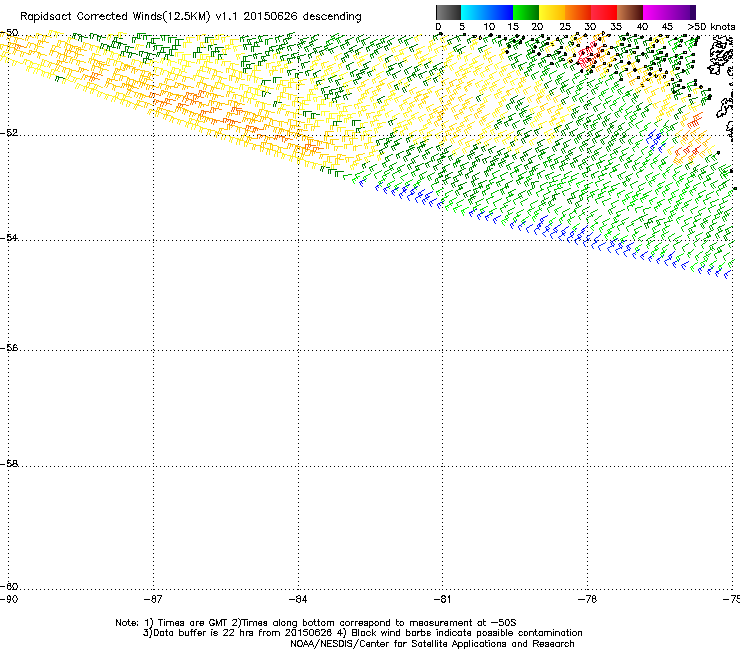The width and height of the screenshot is (740, 650).
Task: Click the cyan-blue 5-15 knots legend swatch
Action: coord(487,12)
